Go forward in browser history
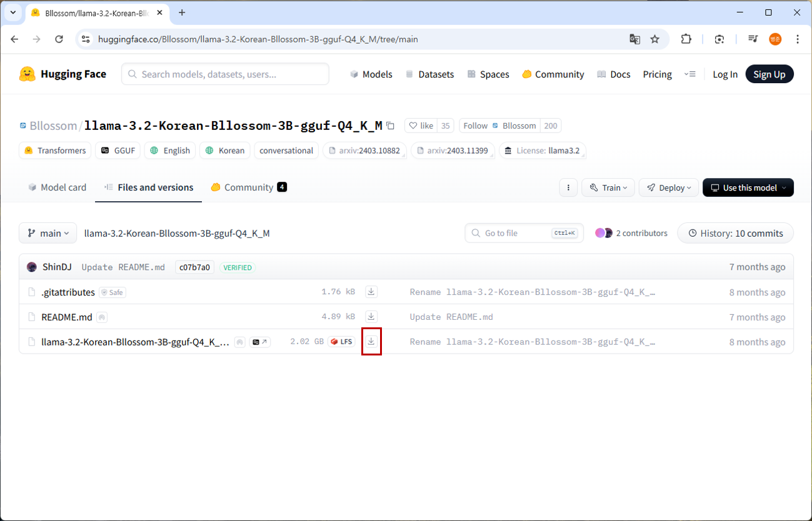812x521 pixels. 37,39
